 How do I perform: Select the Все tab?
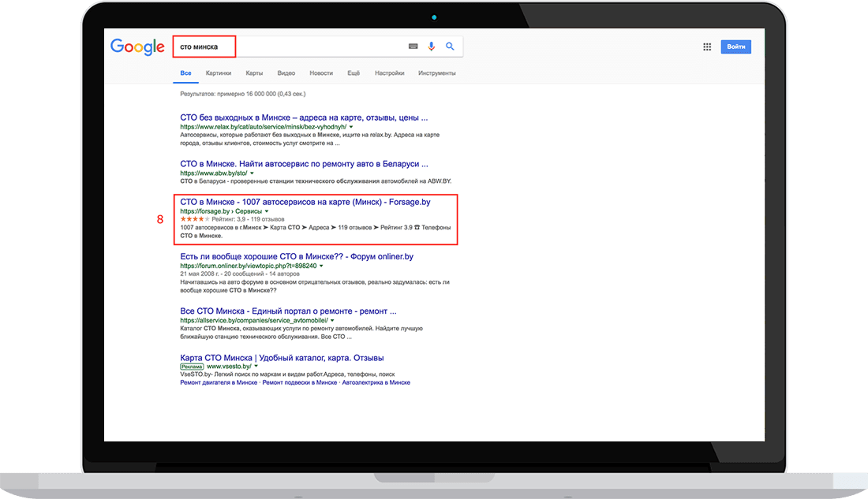coord(185,73)
